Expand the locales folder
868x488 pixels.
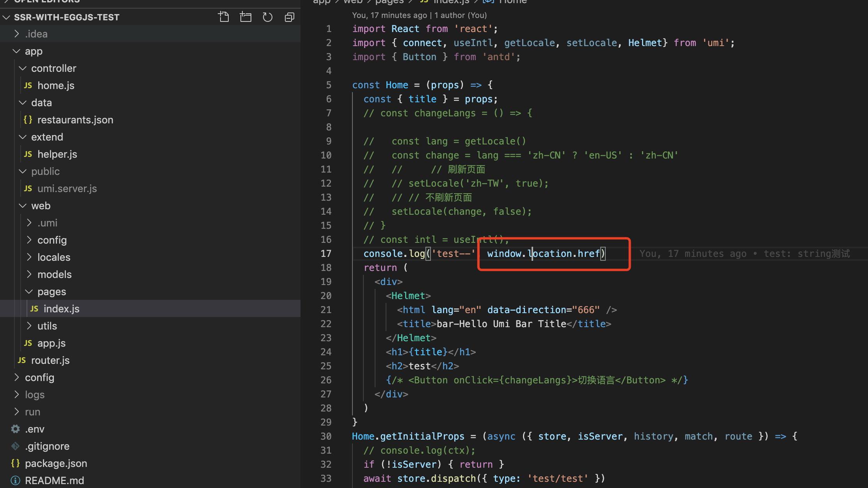[x=29, y=257]
